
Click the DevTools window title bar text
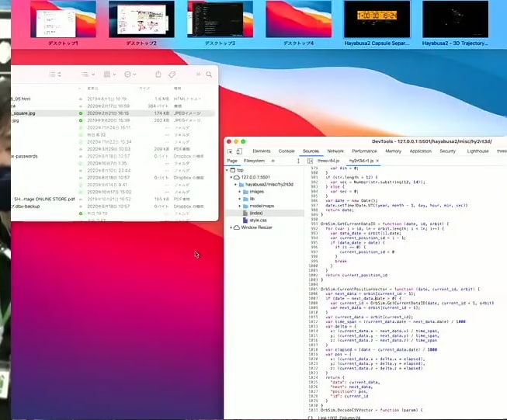(x=432, y=141)
